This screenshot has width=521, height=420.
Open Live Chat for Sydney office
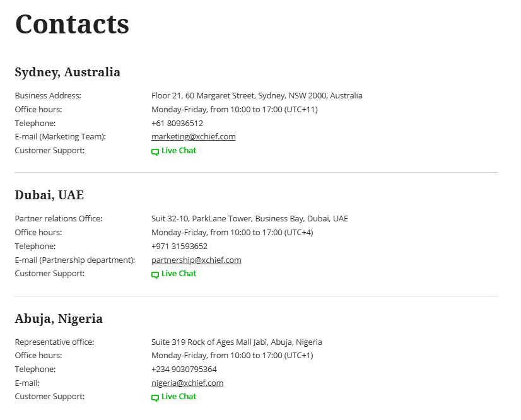pos(179,151)
